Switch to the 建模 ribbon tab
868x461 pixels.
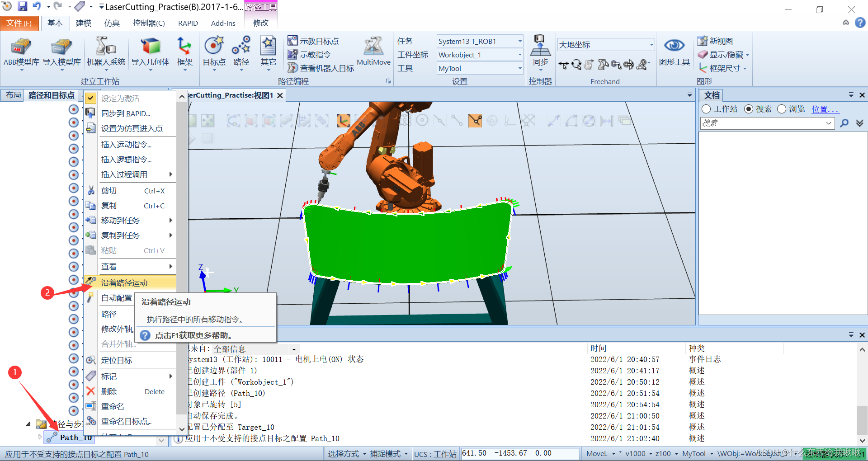[x=83, y=23]
